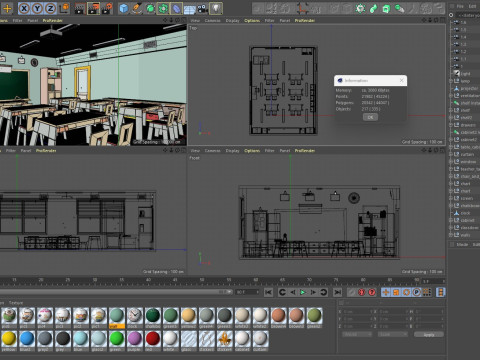The width and height of the screenshot is (480, 360).
Task: Toggle Z axis lock
Action: 50,8
